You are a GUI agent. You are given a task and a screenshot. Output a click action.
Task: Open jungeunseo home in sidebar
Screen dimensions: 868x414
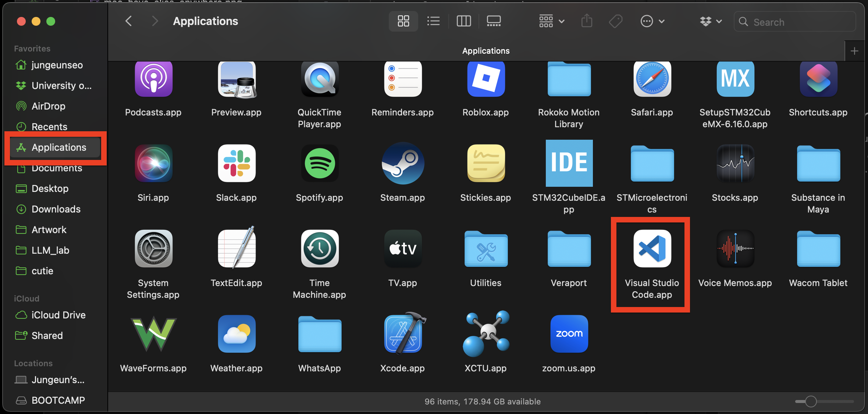click(55, 65)
